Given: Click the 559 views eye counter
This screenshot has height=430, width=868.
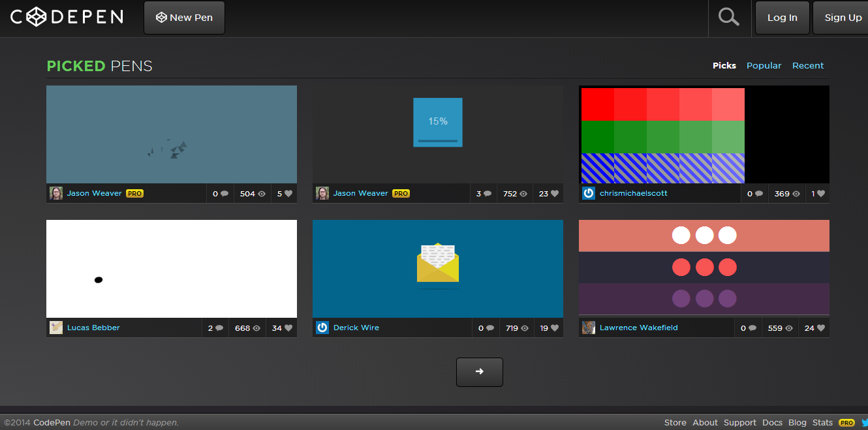Looking at the screenshot, I should click(x=781, y=328).
